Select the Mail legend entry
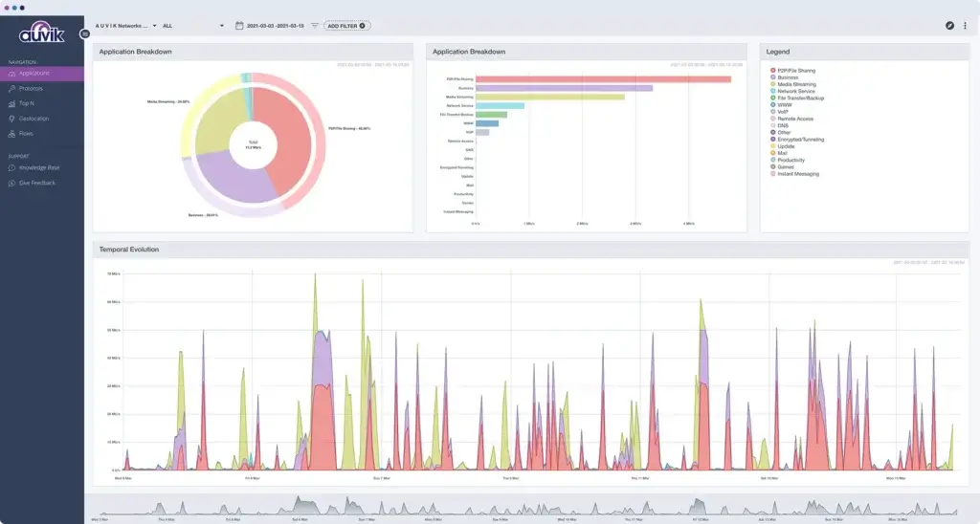 [779, 153]
